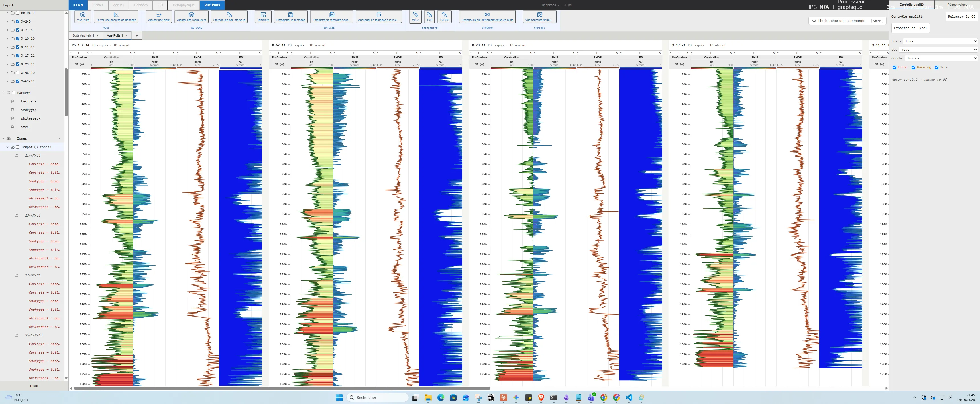Click Exporter en Excel button
Screen dimensions: 980x404
coord(910,28)
